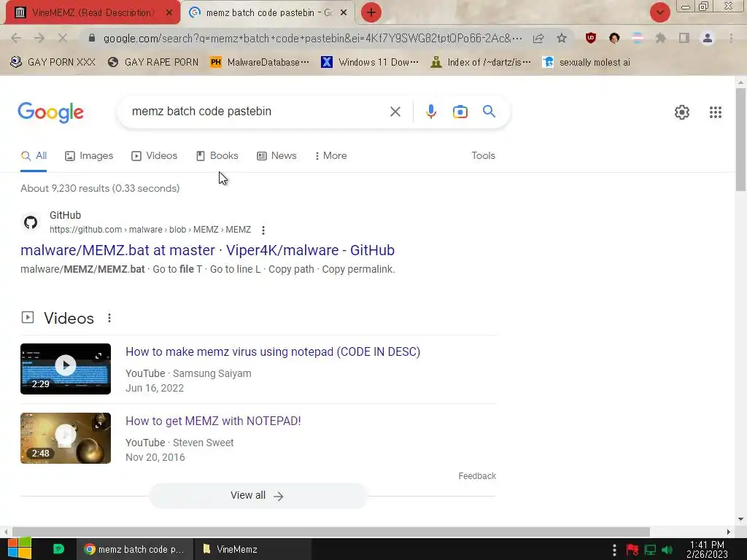Viewport: 747px width, 560px height.
Task: Show hidden tray icons via the dots
Action: (614, 550)
